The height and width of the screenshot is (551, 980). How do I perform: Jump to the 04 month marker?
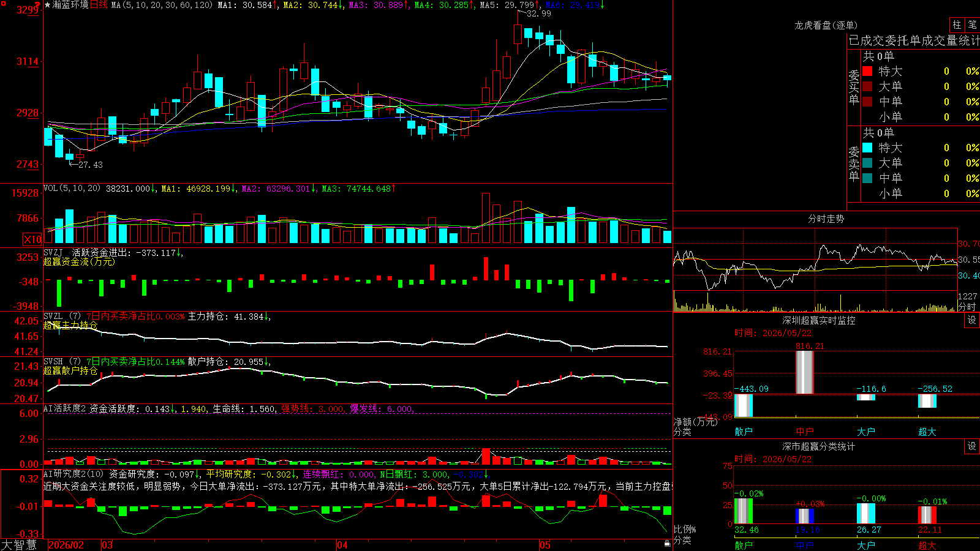[x=342, y=545]
